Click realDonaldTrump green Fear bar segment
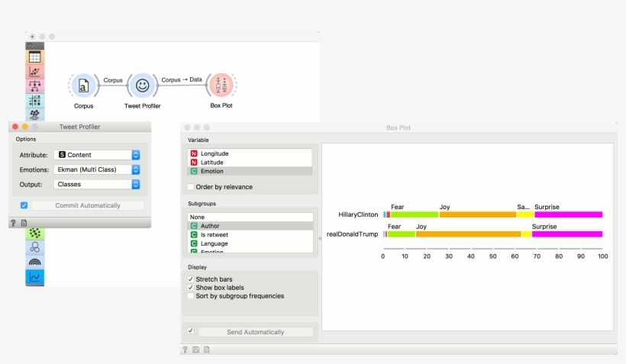Image resolution: width=626 pixels, height=364 pixels. tap(402, 234)
